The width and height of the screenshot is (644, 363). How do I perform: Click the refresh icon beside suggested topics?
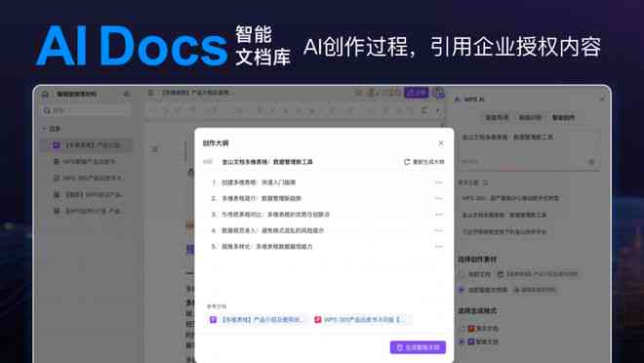pyautogui.click(x=486, y=182)
